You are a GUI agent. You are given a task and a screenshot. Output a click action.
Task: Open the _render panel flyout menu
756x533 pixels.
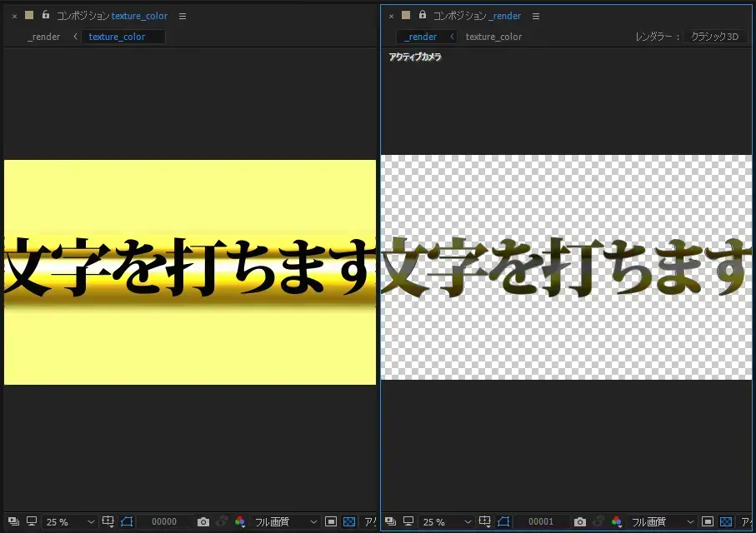[536, 15]
